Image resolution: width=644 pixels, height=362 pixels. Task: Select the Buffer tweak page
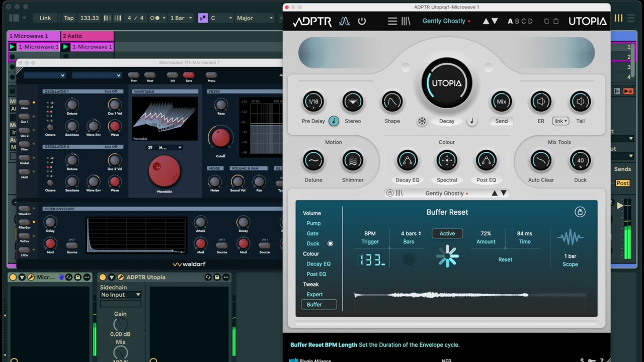[x=319, y=305]
